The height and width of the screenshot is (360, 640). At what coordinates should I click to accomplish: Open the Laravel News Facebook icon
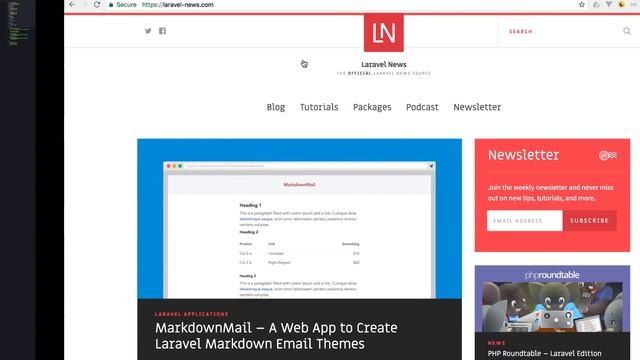(x=162, y=31)
